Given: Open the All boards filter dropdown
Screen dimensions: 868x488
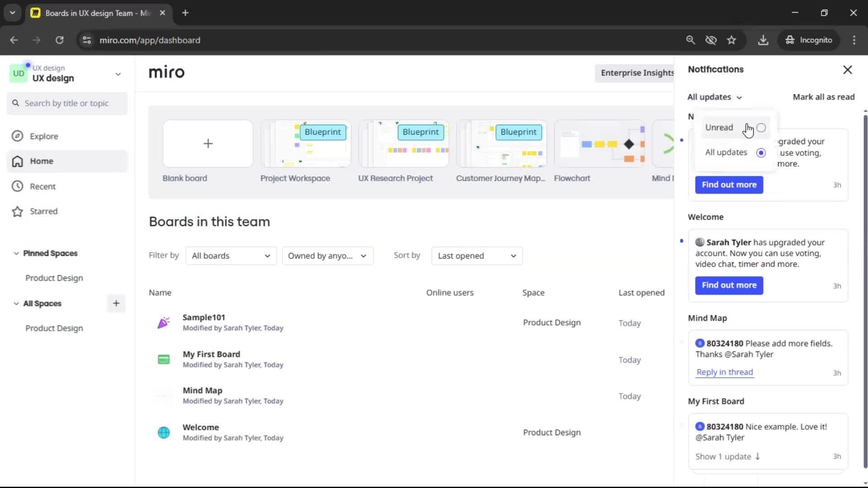Looking at the screenshot, I should tap(231, 256).
